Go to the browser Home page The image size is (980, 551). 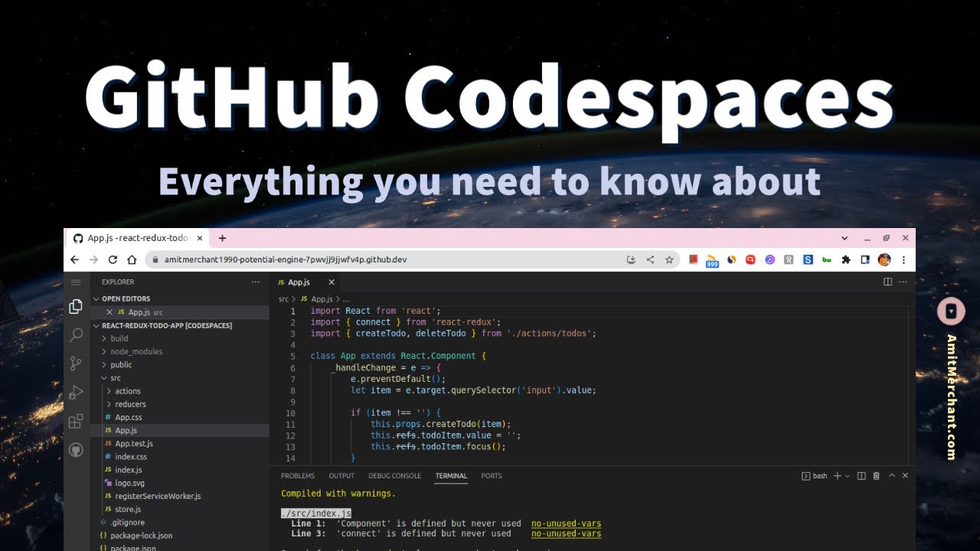point(132,259)
